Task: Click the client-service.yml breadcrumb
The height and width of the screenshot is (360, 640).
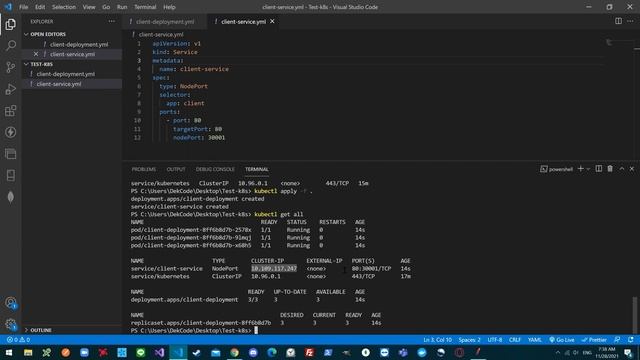Action: (x=161, y=34)
